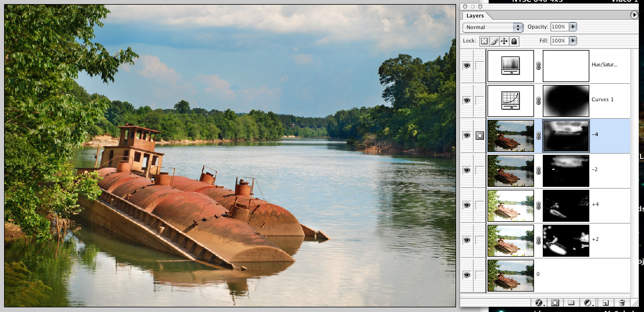The width and height of the screenshot is (644, 312).
Task: Click the Lock position move icon
Action: click(504, 41)
